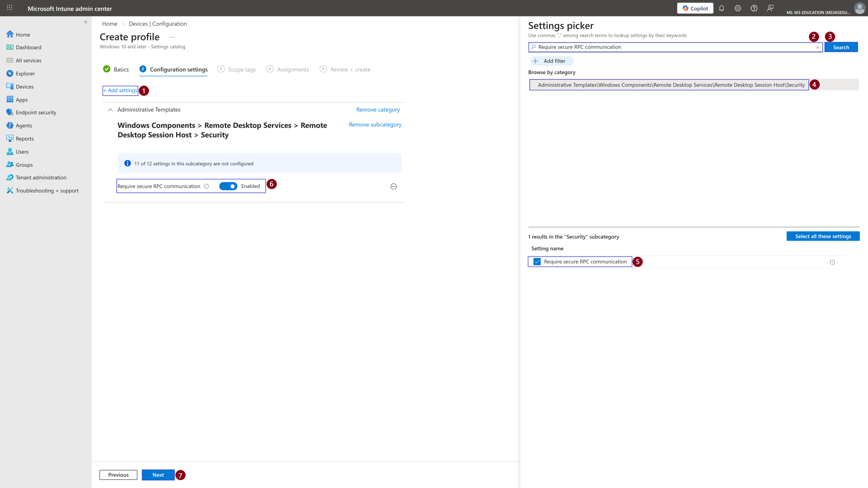Click the Add filter button
This screenshot has height=488, width=868.
[551, 61]
